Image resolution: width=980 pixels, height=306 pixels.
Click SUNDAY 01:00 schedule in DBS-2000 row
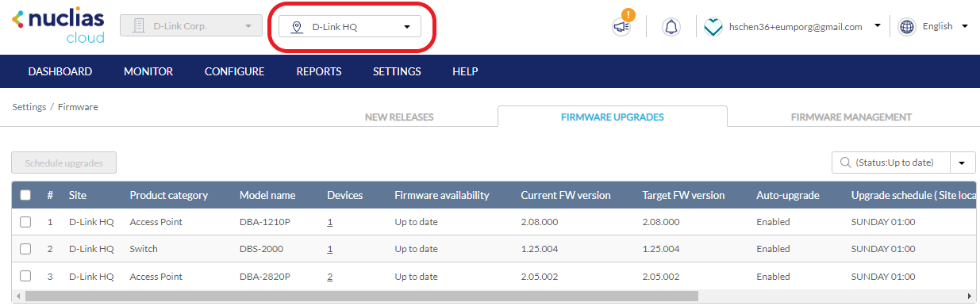[884, 249]
